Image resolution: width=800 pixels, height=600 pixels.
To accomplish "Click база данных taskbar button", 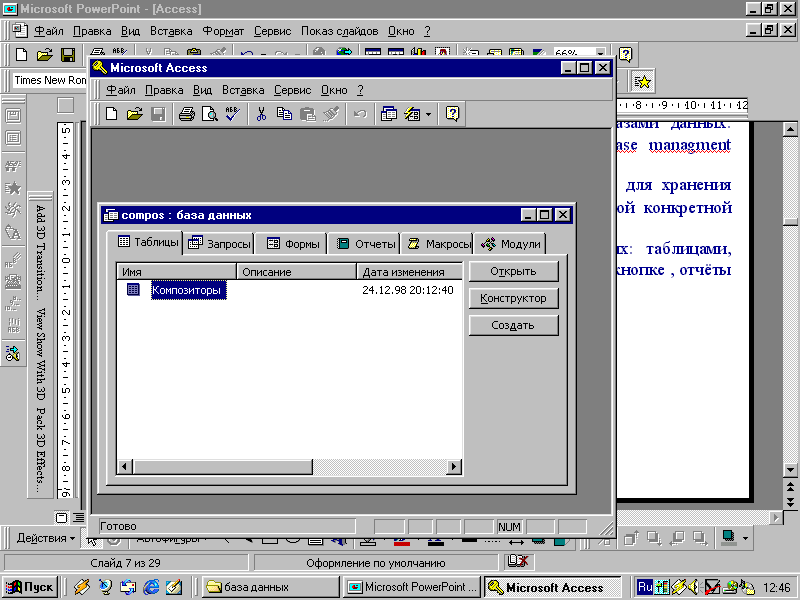I will [x=270, y=587].
